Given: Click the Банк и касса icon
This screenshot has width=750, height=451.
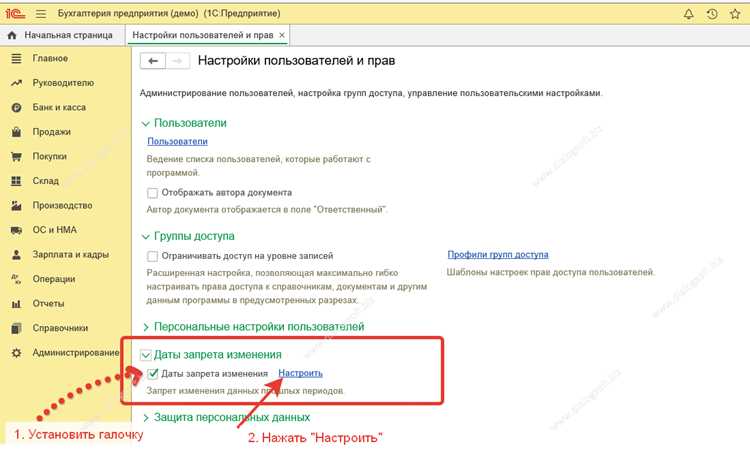Looking at the screenshot, I should 16,108.
